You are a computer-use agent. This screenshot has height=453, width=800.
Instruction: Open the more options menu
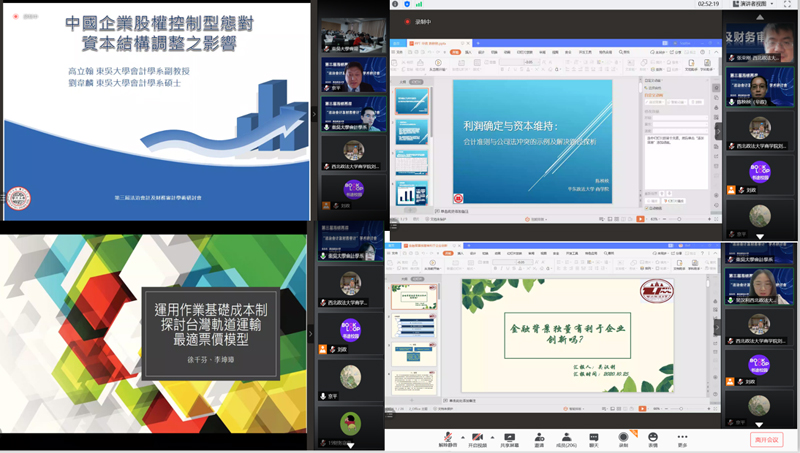tap(682, 437)
